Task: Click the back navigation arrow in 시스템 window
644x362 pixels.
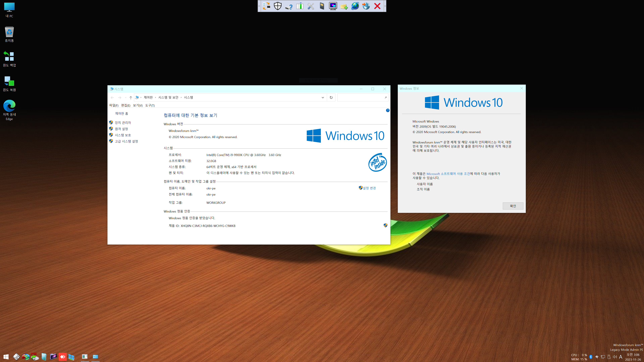Action: [112, 98]
